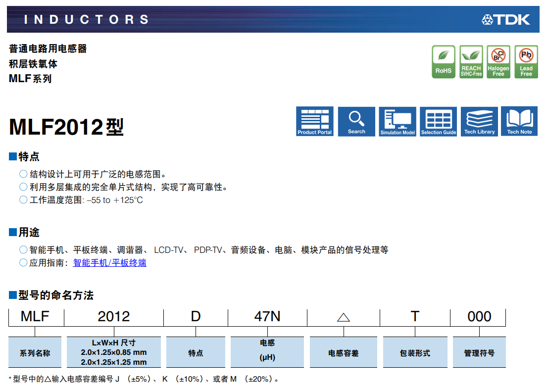This screenshot has height=392, width=547.
Task: Click the Halogen Free badge
Action: (498, 62)
